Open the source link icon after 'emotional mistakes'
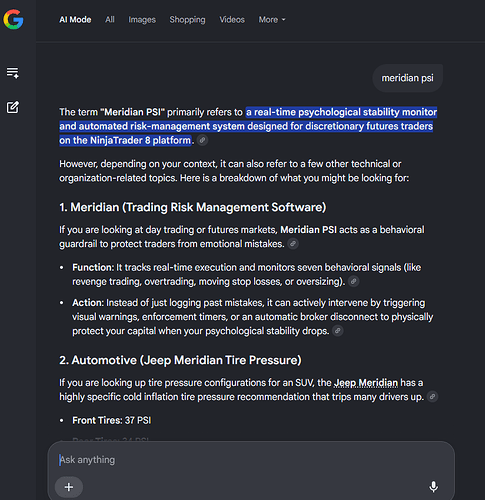 coord(293,244)
